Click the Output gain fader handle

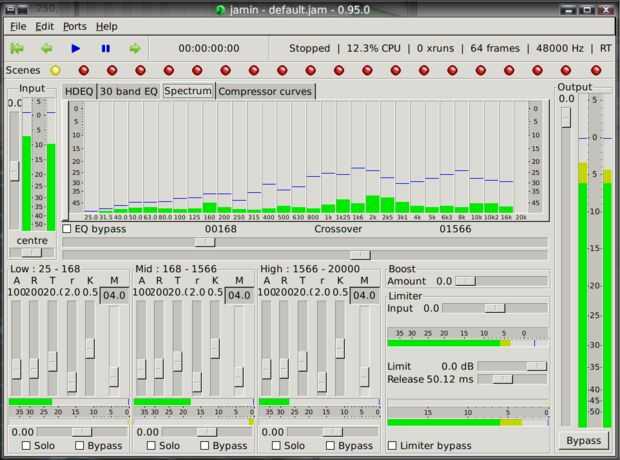(566, 117)
